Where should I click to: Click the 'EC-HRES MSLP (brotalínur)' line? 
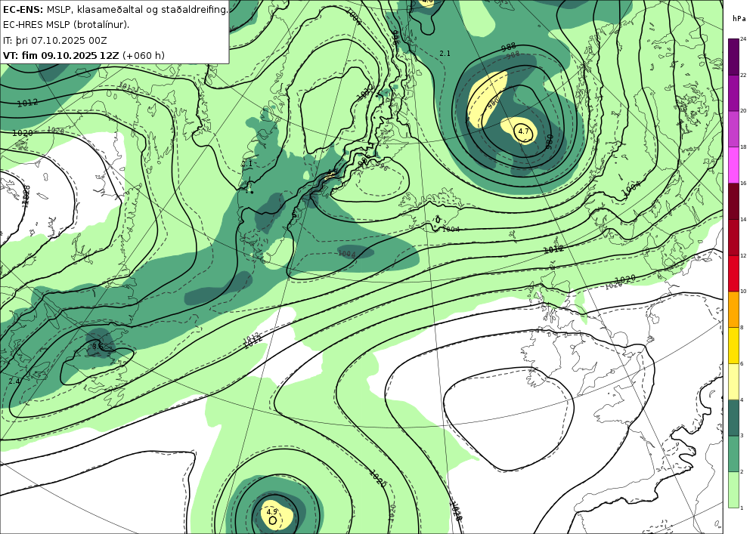click(66, 25)
